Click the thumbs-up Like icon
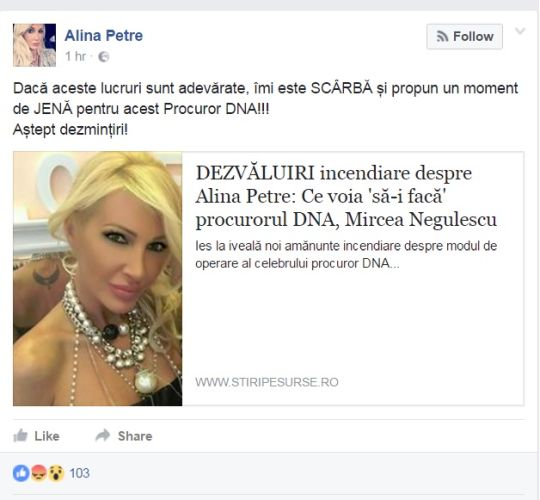The image size is (540, 500). point(20,436)
